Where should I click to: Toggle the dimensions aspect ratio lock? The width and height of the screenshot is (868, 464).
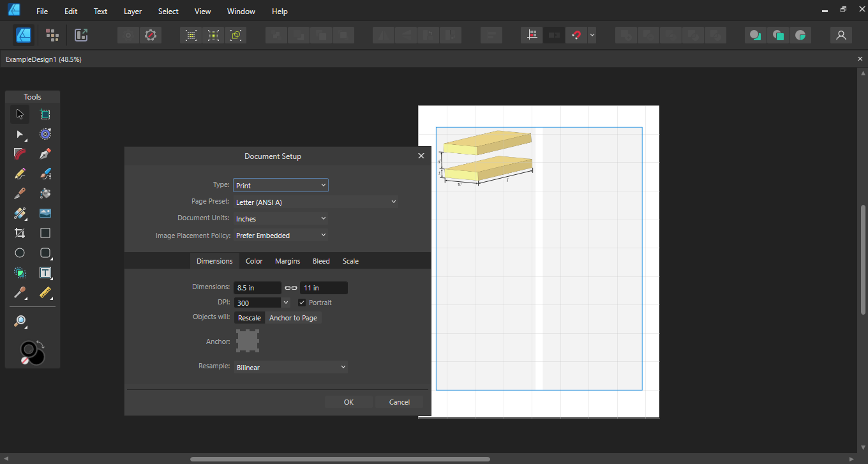point(291,288)
